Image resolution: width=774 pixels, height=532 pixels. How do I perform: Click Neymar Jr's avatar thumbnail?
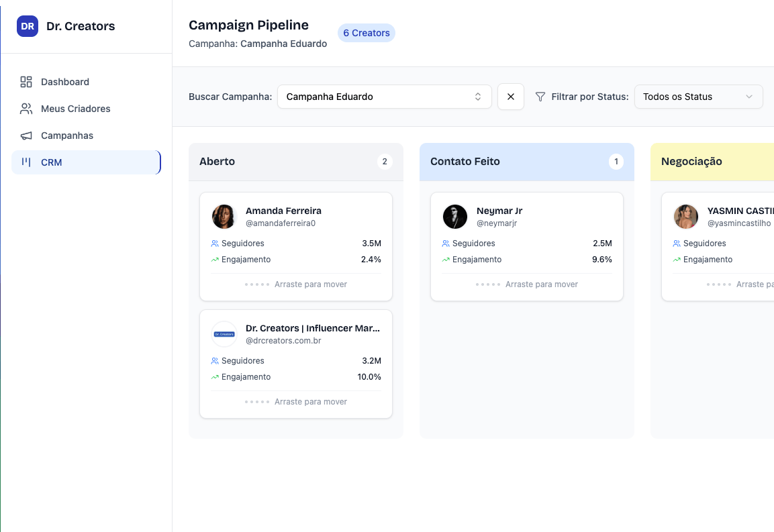(x=455, y=217)
